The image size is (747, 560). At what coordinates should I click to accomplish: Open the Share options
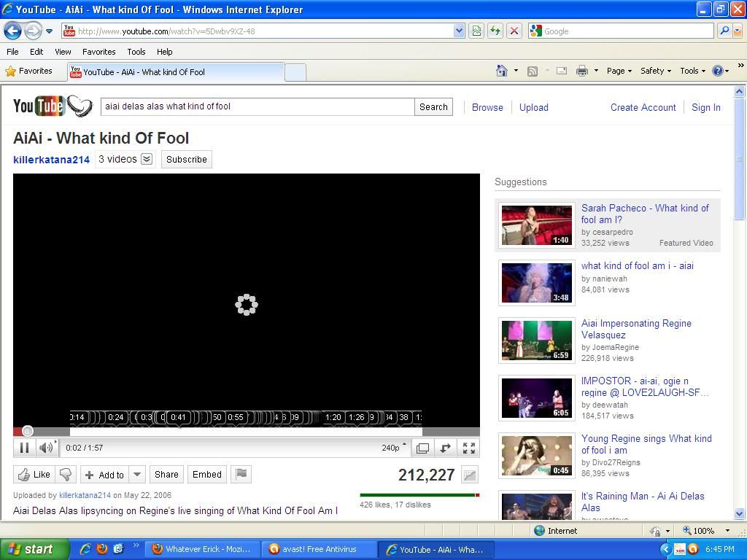(166, 474)
